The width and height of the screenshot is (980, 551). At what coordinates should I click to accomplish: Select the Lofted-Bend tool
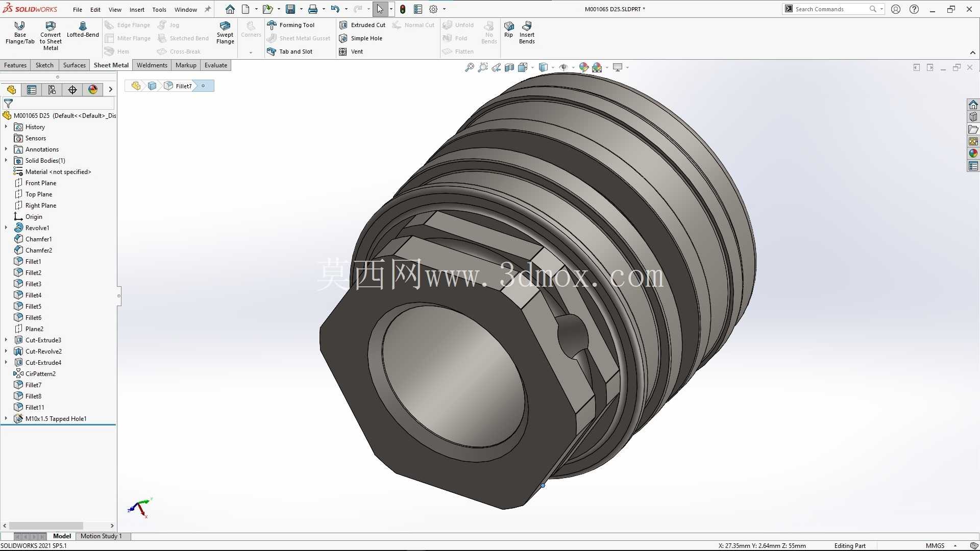coord(83,30)
